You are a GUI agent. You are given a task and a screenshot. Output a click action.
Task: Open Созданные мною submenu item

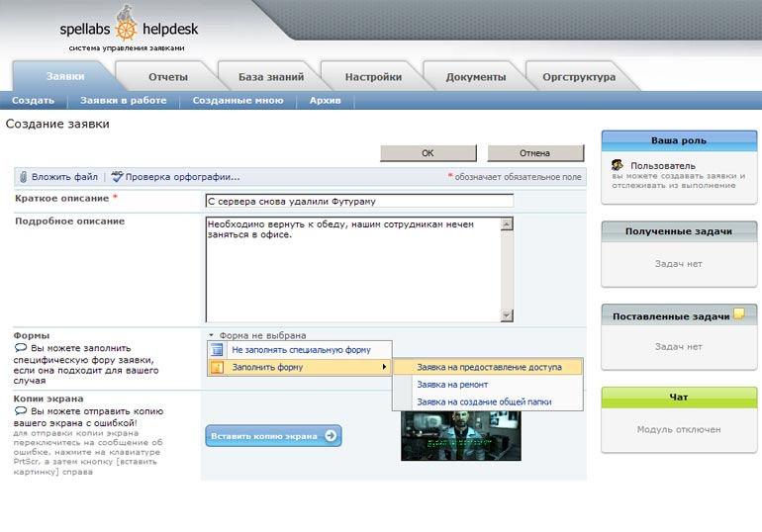point(238,101)
